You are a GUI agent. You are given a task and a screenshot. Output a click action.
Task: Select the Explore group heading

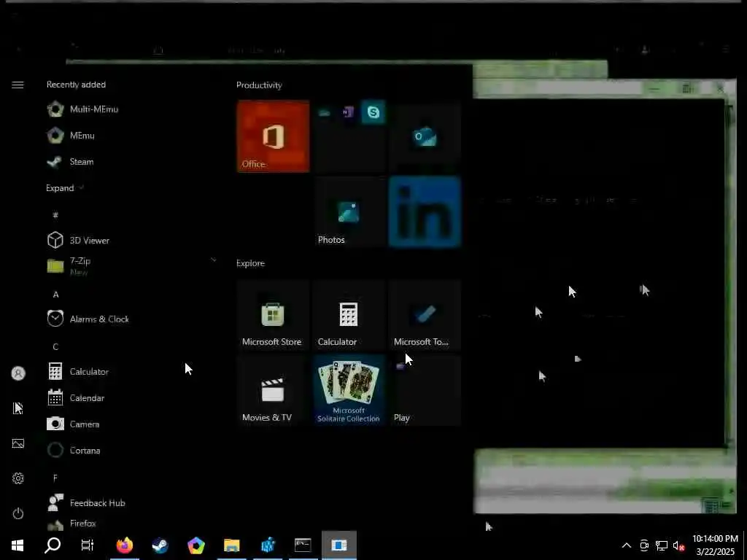click(251, 263)
